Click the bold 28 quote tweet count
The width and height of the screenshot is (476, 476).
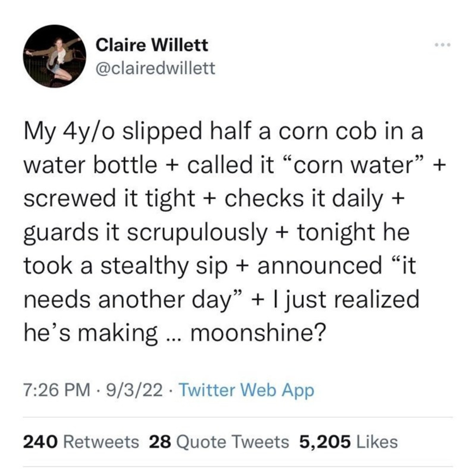[160, 442]
